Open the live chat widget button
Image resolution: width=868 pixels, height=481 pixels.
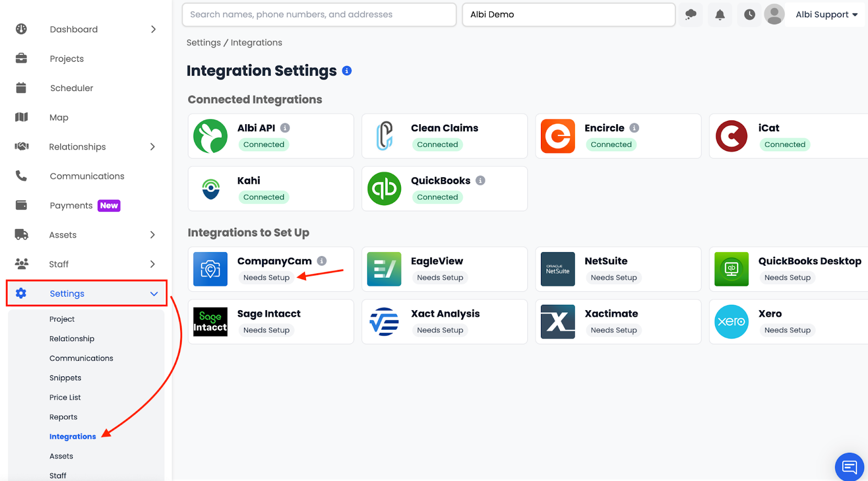849,466
